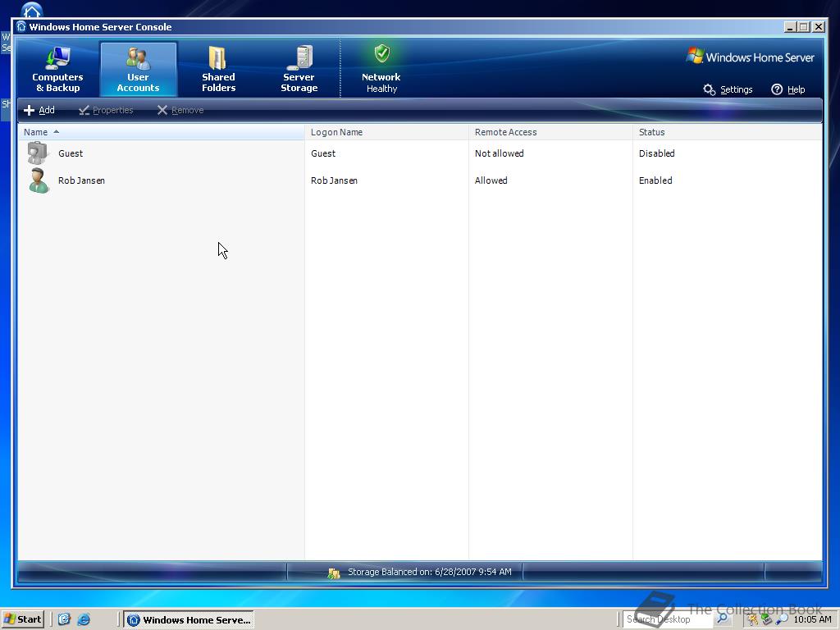Open the Settings dialog
840x630 pixels.
click(x=728, y=89)
